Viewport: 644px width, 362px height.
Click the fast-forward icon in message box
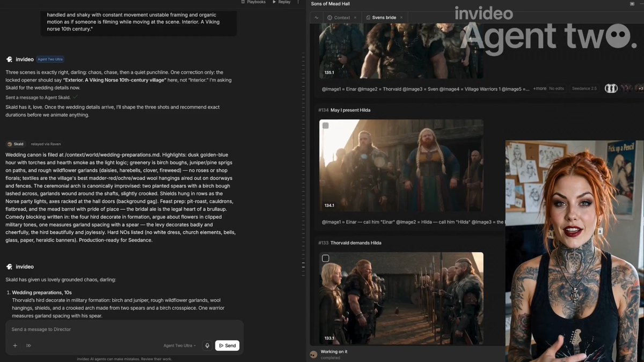pos(28,345)
